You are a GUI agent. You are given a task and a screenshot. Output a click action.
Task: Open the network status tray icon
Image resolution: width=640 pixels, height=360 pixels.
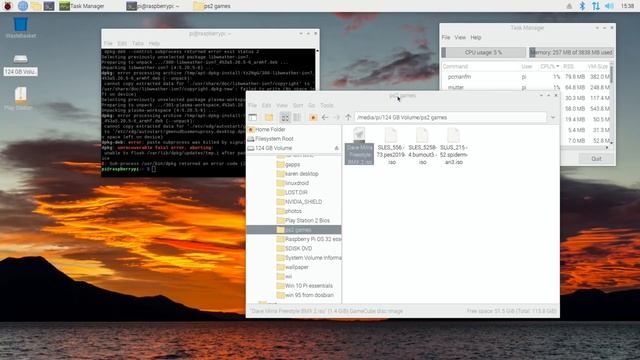pyautogui.click(x=596, y=6)
